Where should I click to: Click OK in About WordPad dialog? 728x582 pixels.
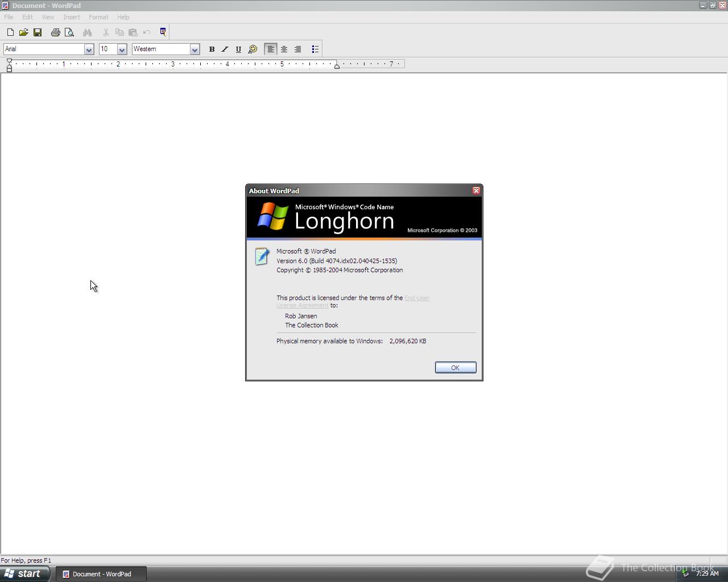tap(456, 368)
